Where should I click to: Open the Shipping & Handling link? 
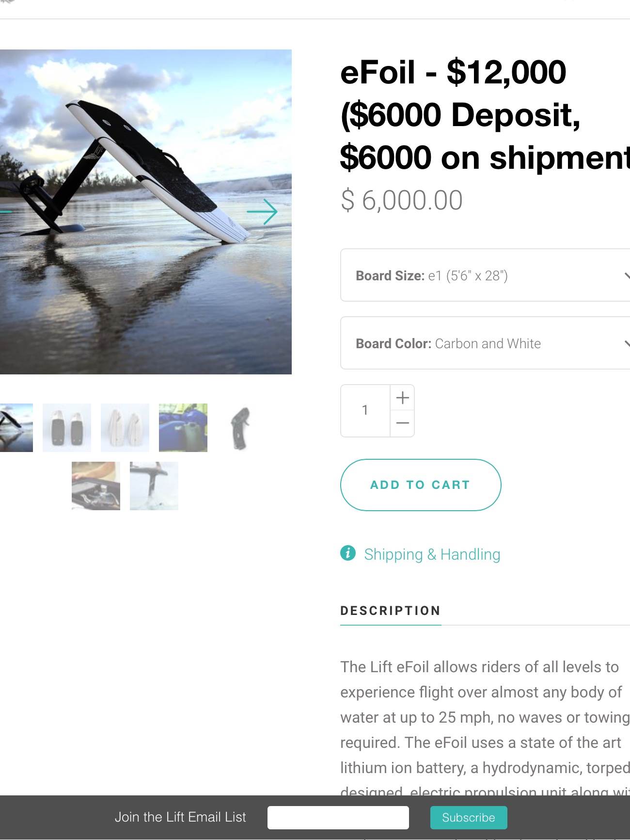click(x=432, y=554)
